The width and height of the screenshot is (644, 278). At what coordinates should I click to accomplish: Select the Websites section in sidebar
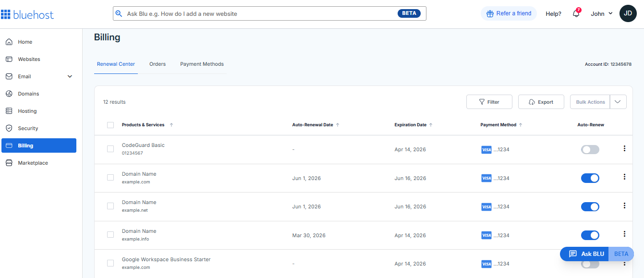click(x=29, y=59)
